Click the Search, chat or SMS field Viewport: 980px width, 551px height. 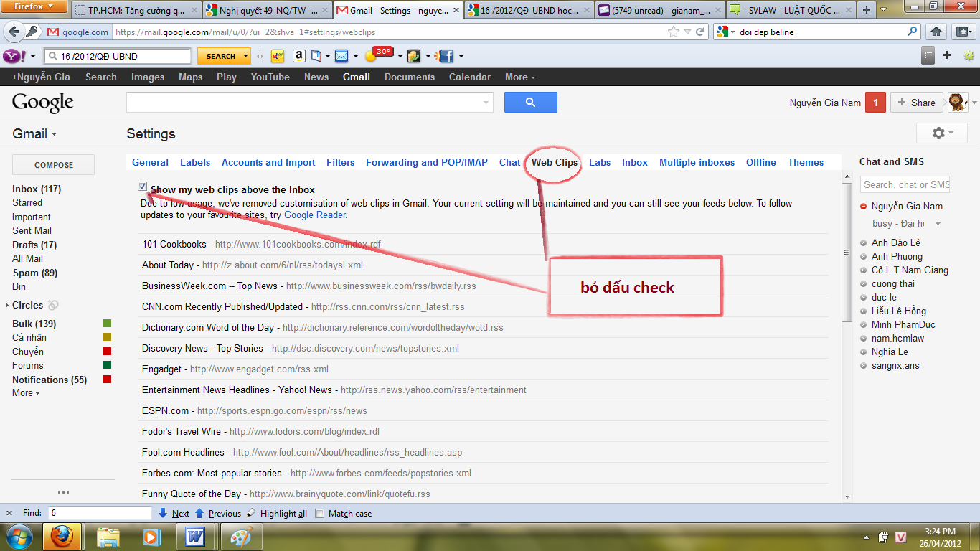[905, 184]
